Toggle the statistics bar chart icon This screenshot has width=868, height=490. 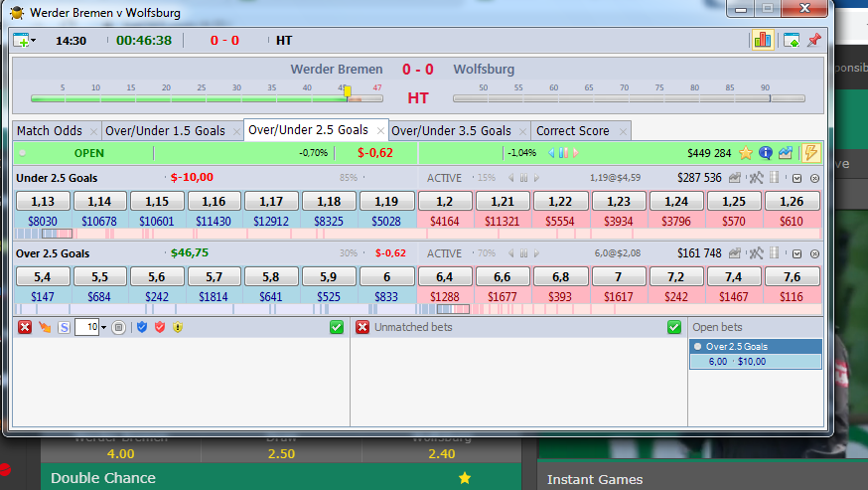pyautogui.click(x=763, y=40)
